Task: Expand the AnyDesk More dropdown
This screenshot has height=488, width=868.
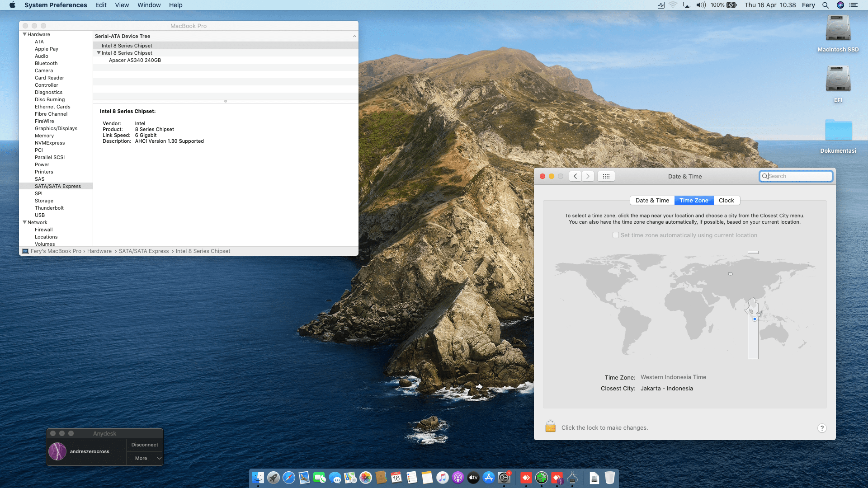Action: [x=159, y=458]
